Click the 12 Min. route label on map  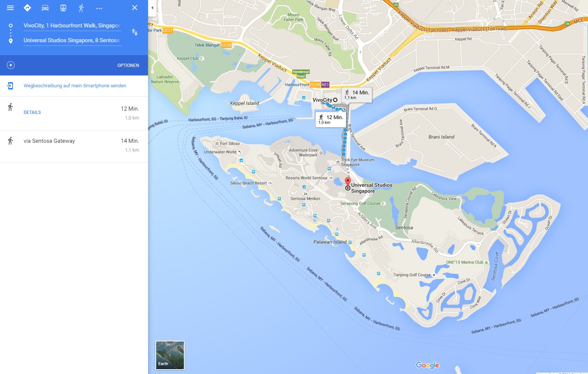pos(331,119)
